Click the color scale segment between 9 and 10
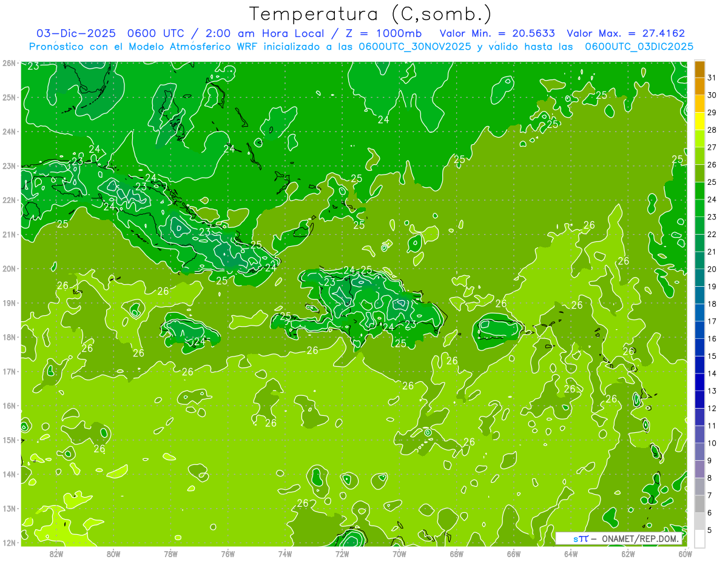The height and width of the screenshot is (562, 728). point(699,452)
